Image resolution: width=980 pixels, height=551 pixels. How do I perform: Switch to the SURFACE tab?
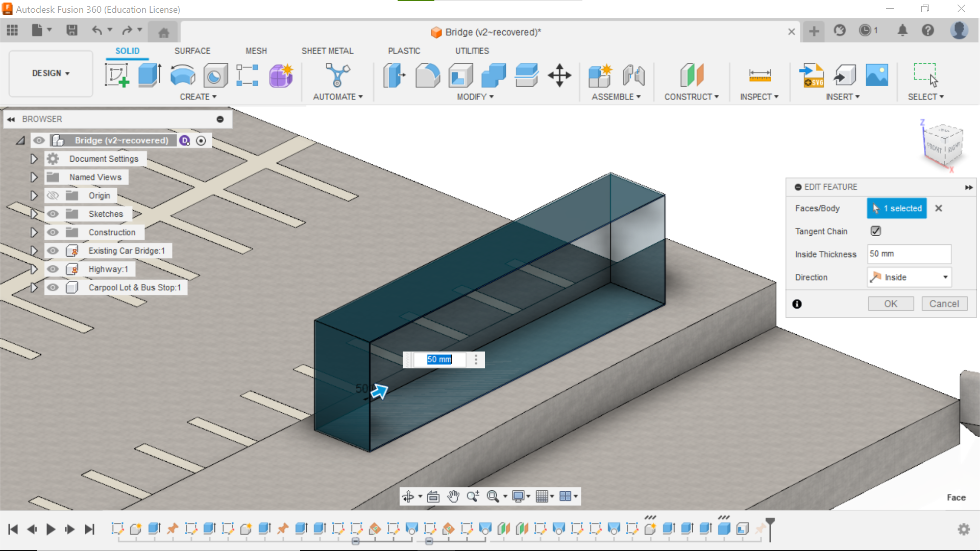[192, 51]
